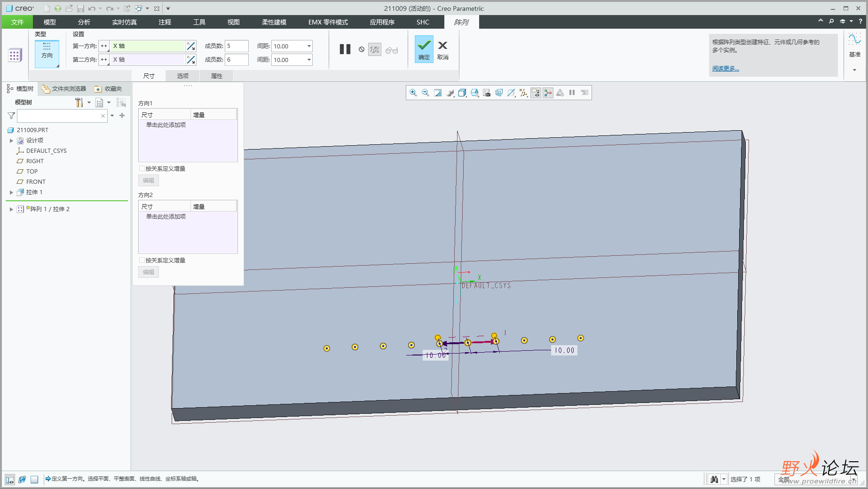Toggle the perspective view icon
This screenshot has width=868, height=489.
(x=499, y=93)
